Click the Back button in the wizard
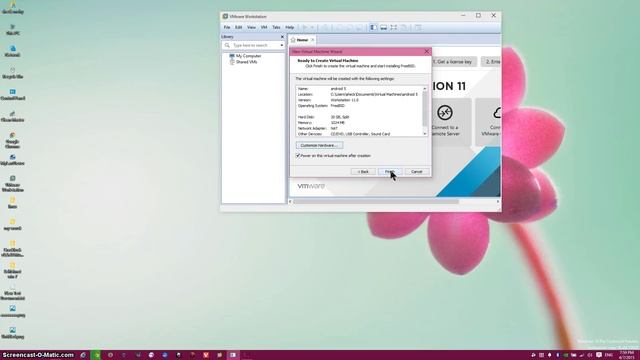The width and height of the screenshot is (640, 360). click(363, 171)
